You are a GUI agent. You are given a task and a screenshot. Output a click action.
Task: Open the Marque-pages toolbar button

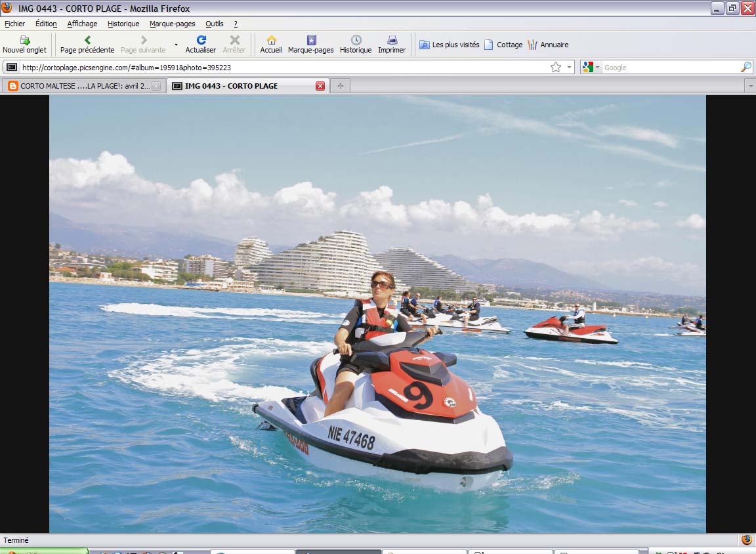point(310,44)
